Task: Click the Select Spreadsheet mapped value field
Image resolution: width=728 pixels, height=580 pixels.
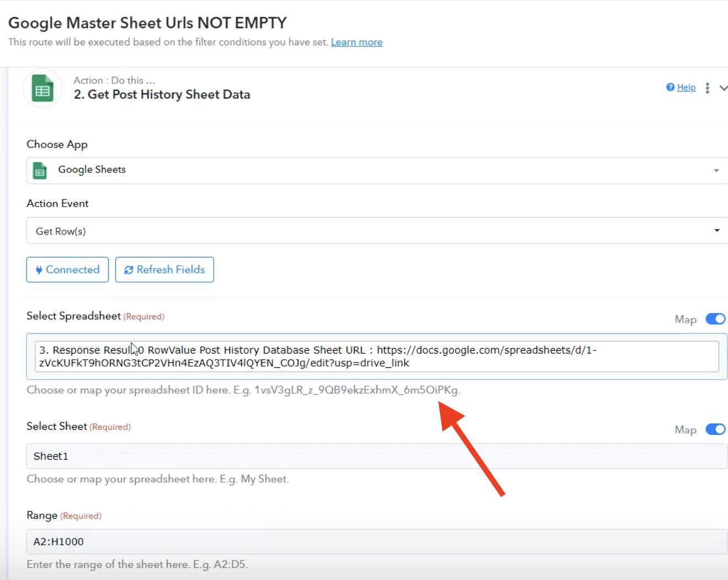Action: coord(376,356)
